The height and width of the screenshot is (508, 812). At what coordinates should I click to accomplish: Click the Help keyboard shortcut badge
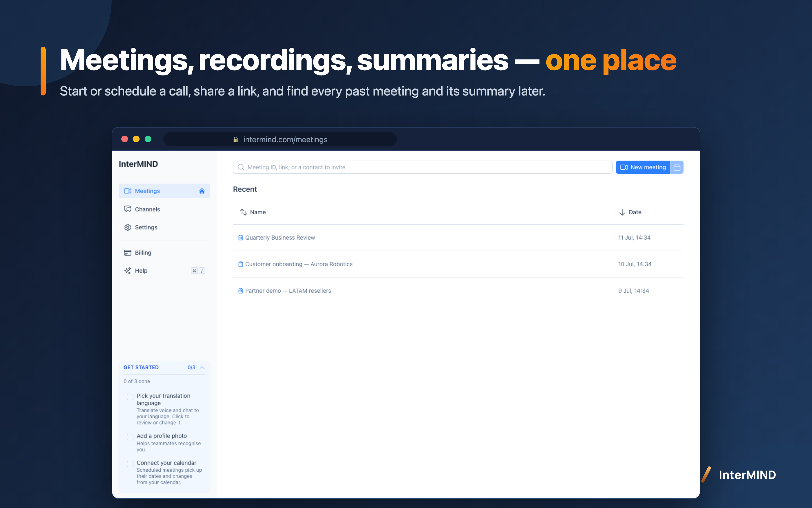[198, 271]
